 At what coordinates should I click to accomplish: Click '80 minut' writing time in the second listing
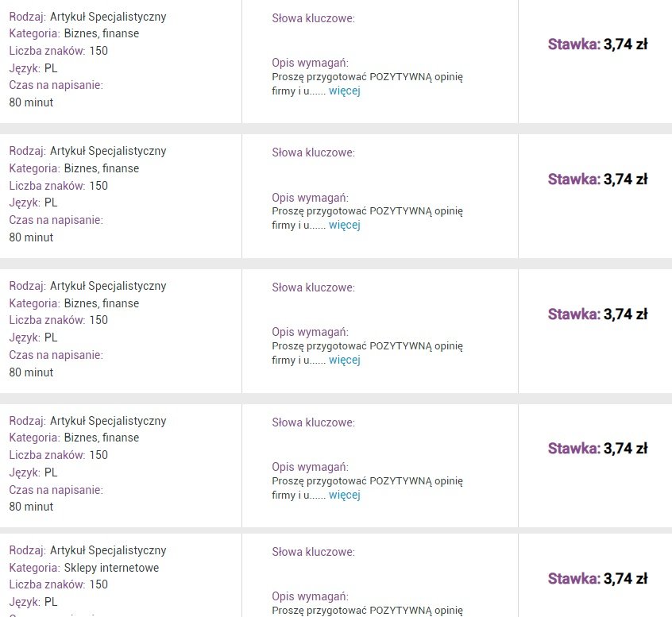(x=31, y=237)
